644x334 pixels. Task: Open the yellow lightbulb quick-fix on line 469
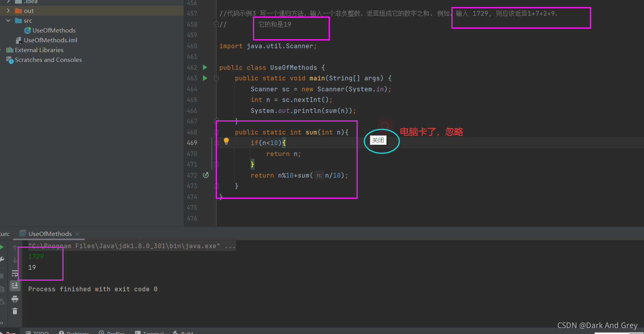click(x=226, y=141)
